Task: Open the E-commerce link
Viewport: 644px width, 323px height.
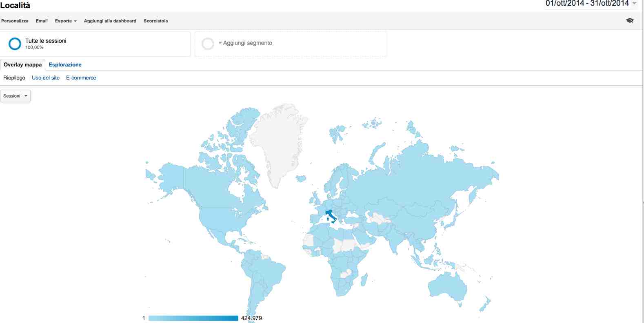Action: [x=81, y=77]
